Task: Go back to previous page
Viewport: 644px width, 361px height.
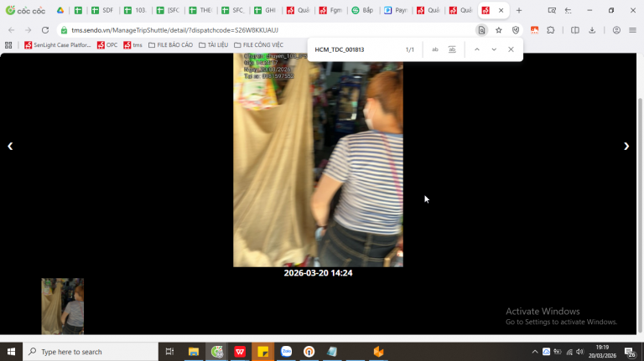Action: click(12, 30)
